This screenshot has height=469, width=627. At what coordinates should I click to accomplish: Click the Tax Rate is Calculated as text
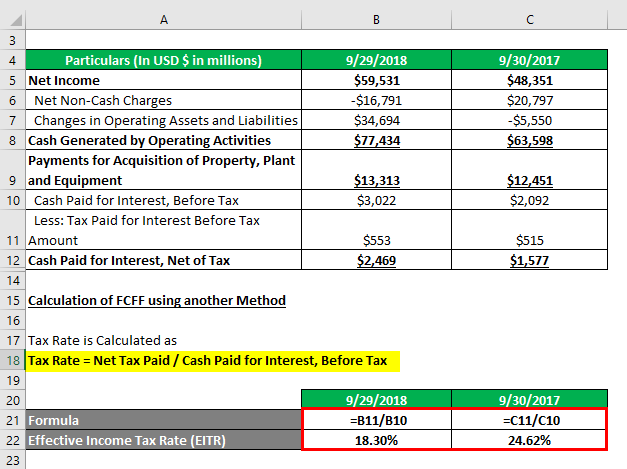[x=102, y=340]
